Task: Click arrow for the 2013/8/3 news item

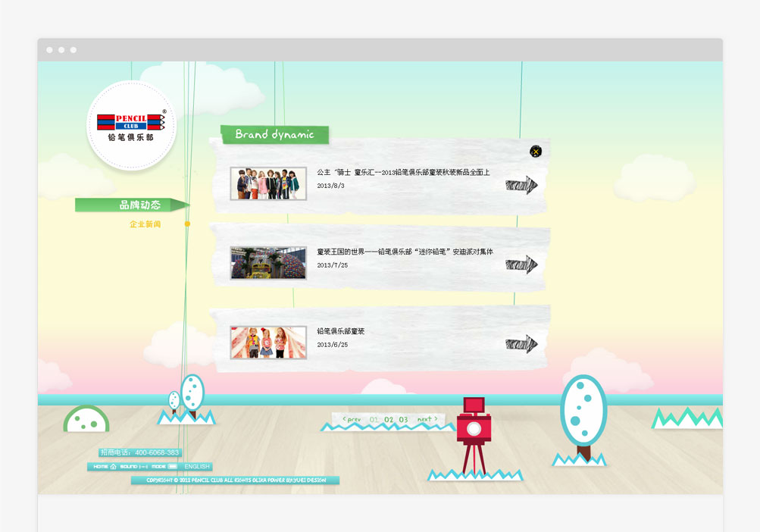Action: (521, 185)
